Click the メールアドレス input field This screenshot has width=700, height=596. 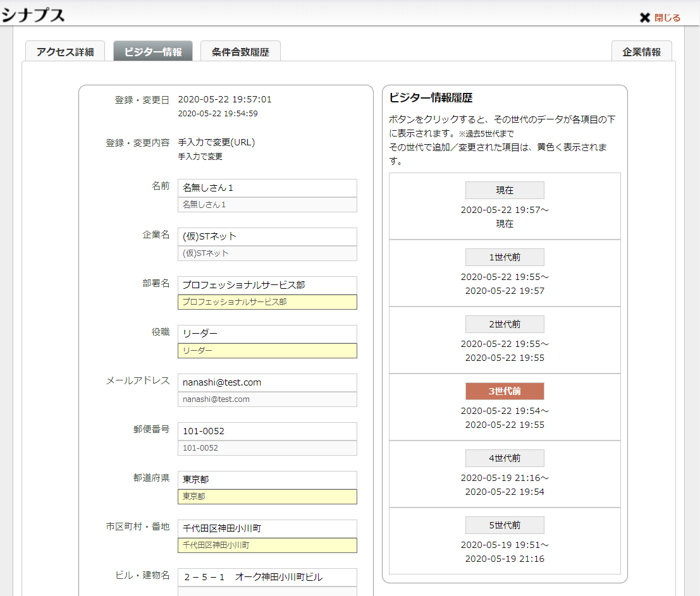pyautogui.click(x=267, y=382)
